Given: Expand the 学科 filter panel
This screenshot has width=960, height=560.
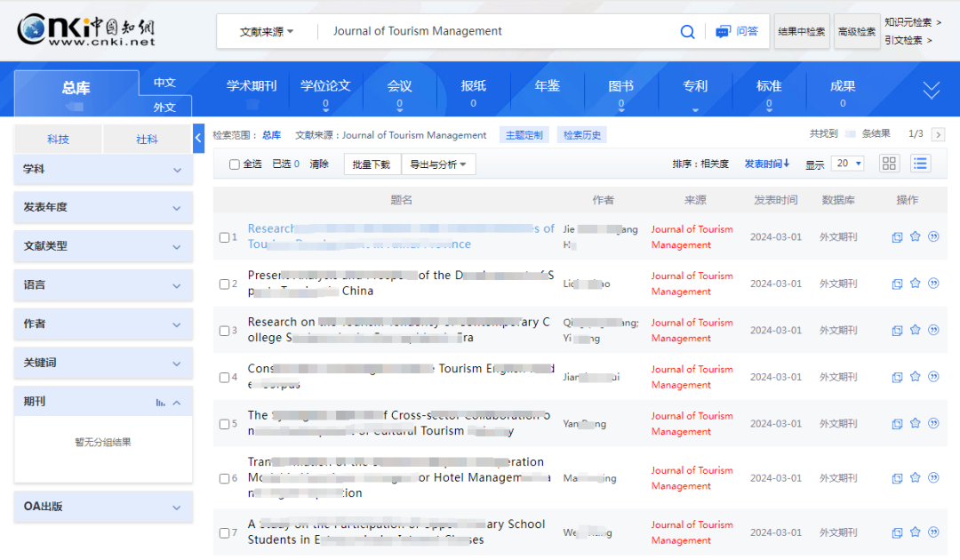Looking at the screenshot, I should [103, 170].
